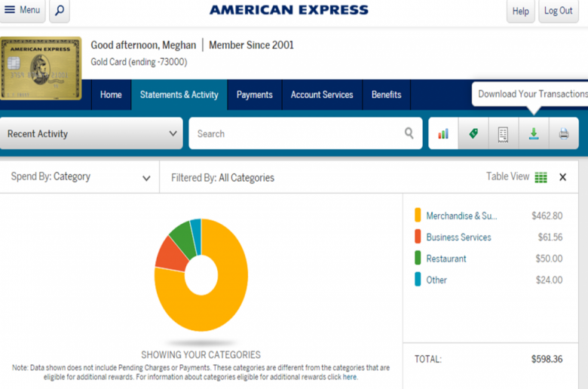
Task: Open the statement receipt icon
Action: pos(504,133)
